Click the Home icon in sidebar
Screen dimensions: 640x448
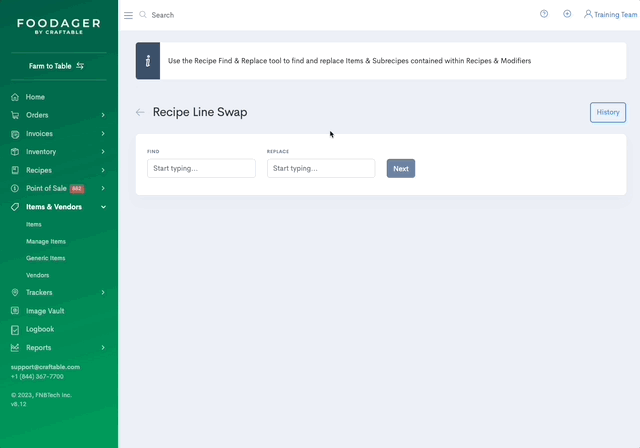click(15, 97)
